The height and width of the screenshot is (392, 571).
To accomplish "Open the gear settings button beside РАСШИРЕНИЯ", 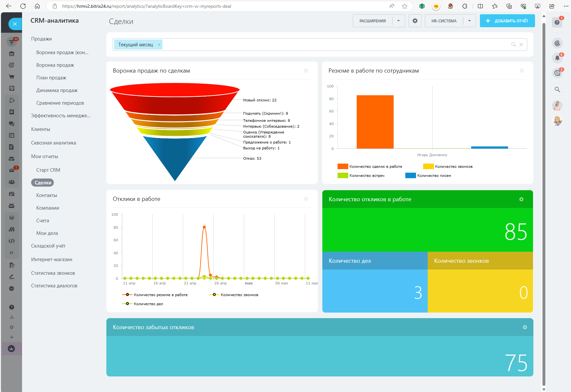I will 415,21.
